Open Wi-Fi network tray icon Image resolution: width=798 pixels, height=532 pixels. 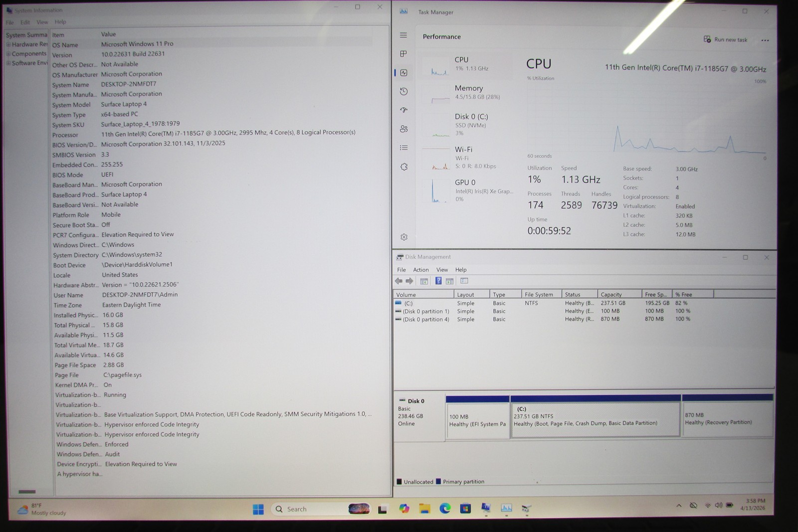point(708,506)
